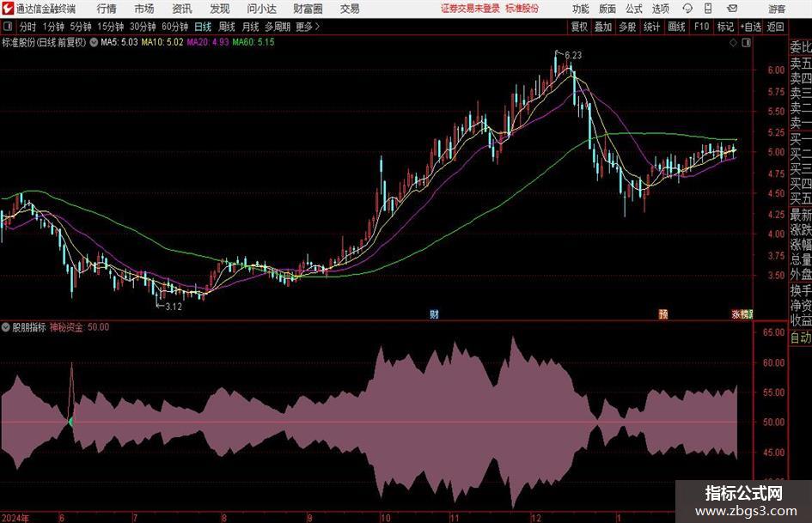Expand the 股朋指标 indicator dropdown arrow

point(6,327)
